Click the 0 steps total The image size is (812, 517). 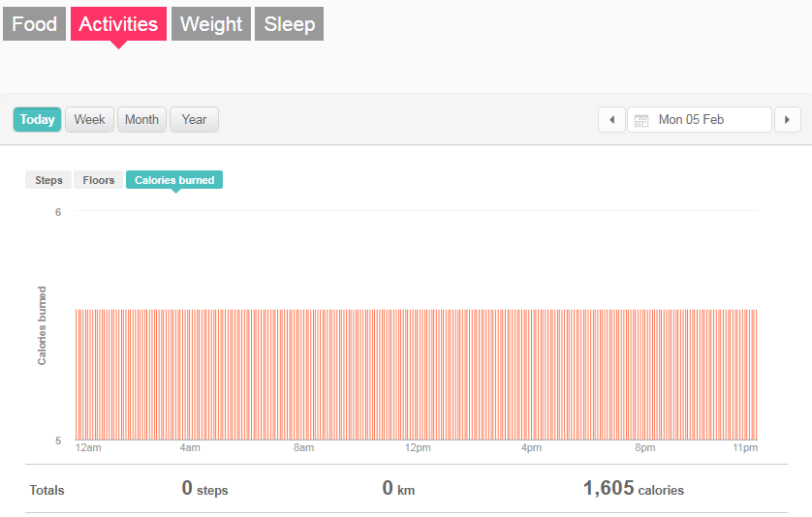coord(204,489)
